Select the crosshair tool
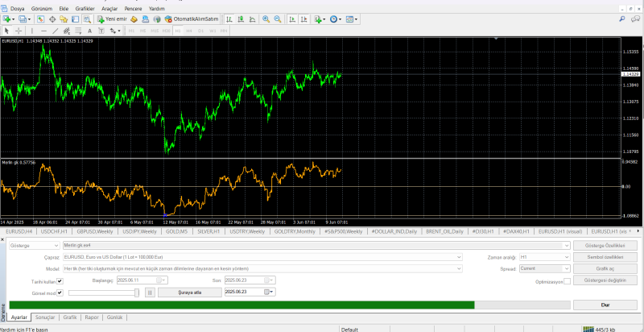Screen dimensions: 644x332 point(19,31)
